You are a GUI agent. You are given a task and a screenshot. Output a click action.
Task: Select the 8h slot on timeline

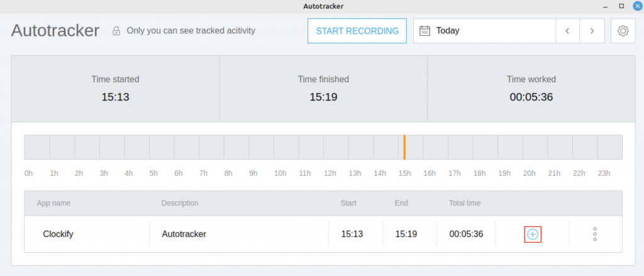[x=236, y=147]
